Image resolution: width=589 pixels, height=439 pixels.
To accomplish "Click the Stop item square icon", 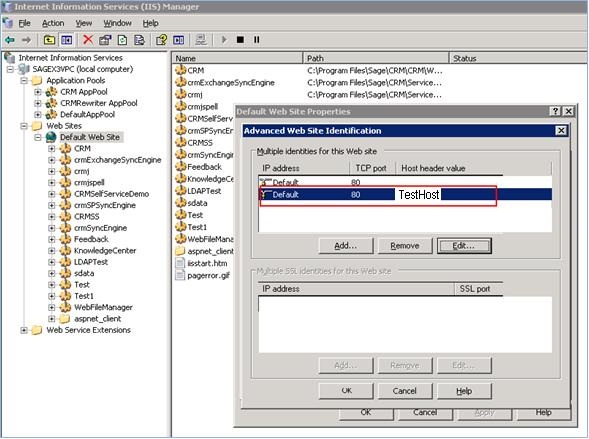I will pos(240,39).
